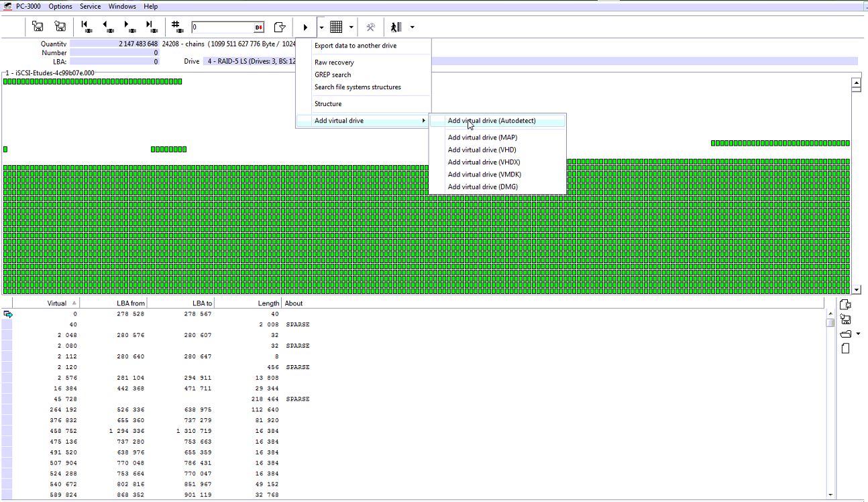Click down arrow of chains table scrollbar

point(830,495)
